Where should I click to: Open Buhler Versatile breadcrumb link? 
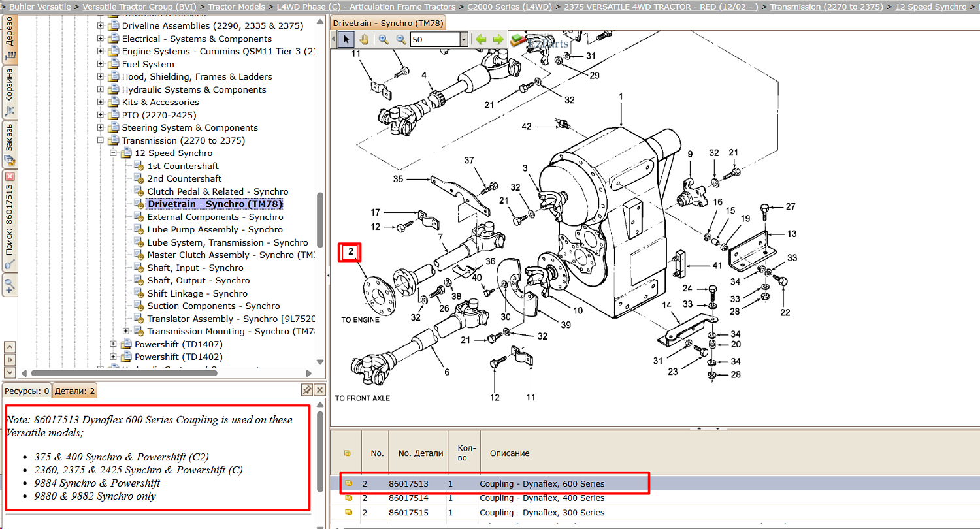click(40, 7)
